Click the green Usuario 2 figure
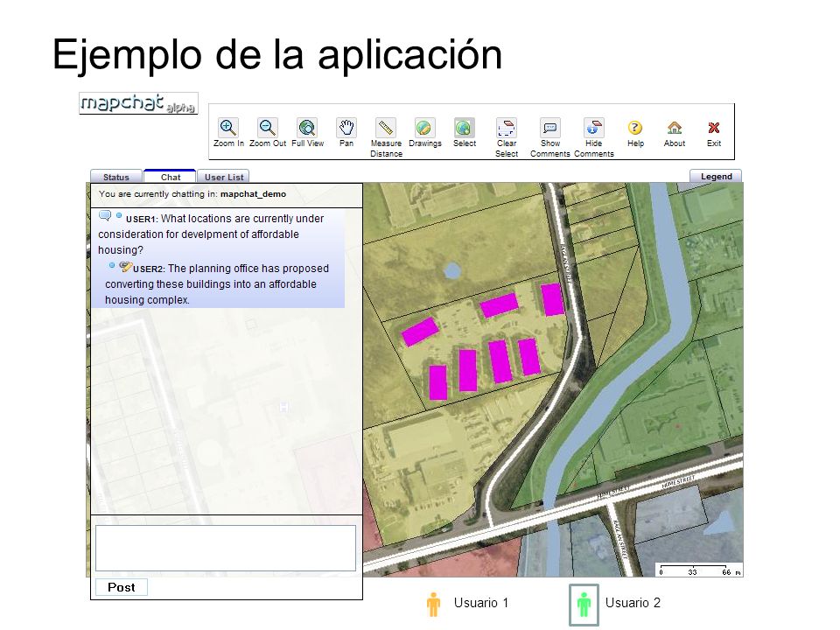The width and height of the screenshot is (840, 630). tap(584, 605)
